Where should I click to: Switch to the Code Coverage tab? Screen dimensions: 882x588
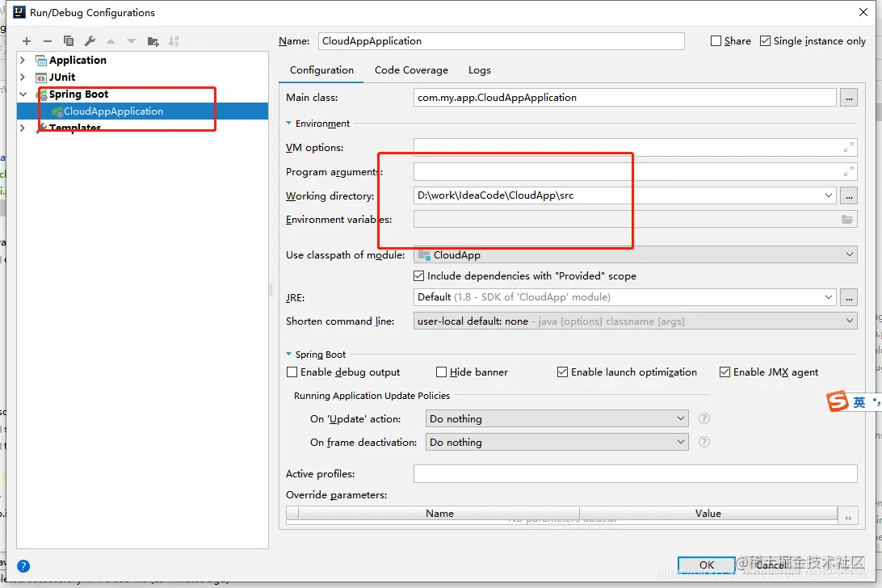[411, 70]
